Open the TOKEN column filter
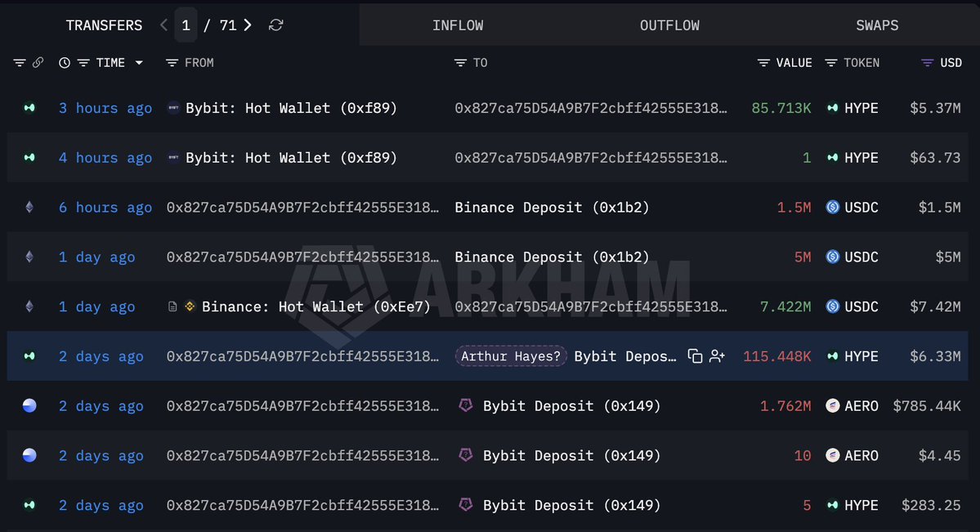The image size is (980, 532). (830, 62)
